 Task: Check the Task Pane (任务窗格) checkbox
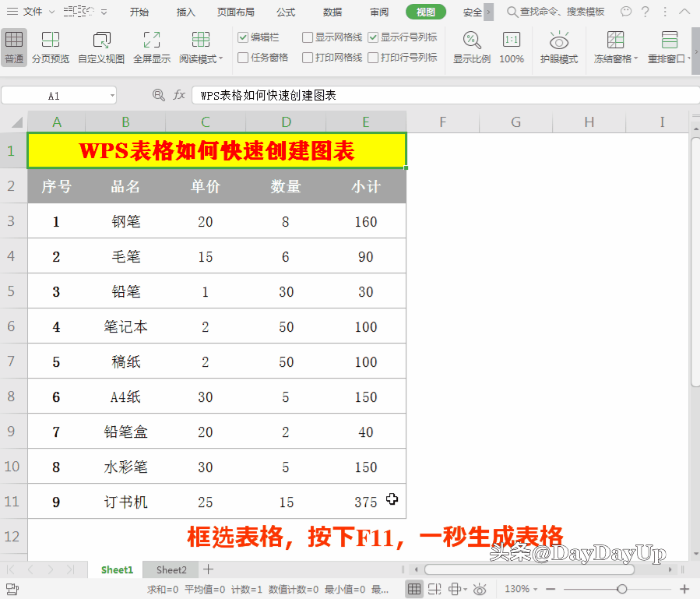[x=243, y=58]
